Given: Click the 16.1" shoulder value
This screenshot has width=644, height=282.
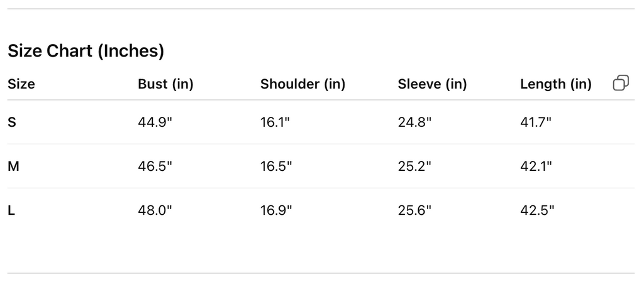Looking at the screenshot, I should pyautogui.click(x=275, y=122).
